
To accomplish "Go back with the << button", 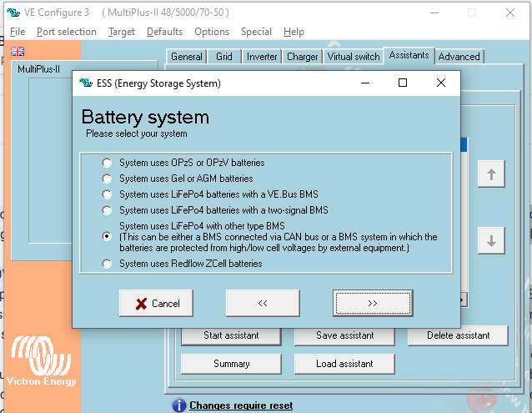I will [x=262, y=304].
